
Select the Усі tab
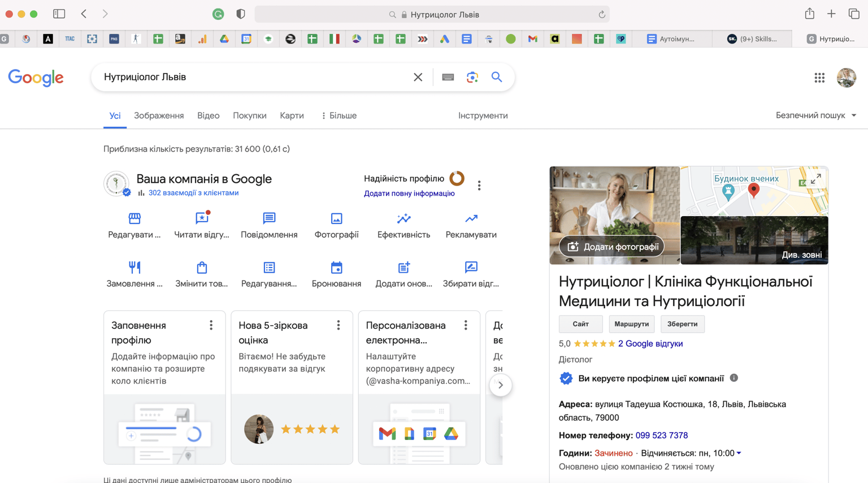(x=115, y=115)
